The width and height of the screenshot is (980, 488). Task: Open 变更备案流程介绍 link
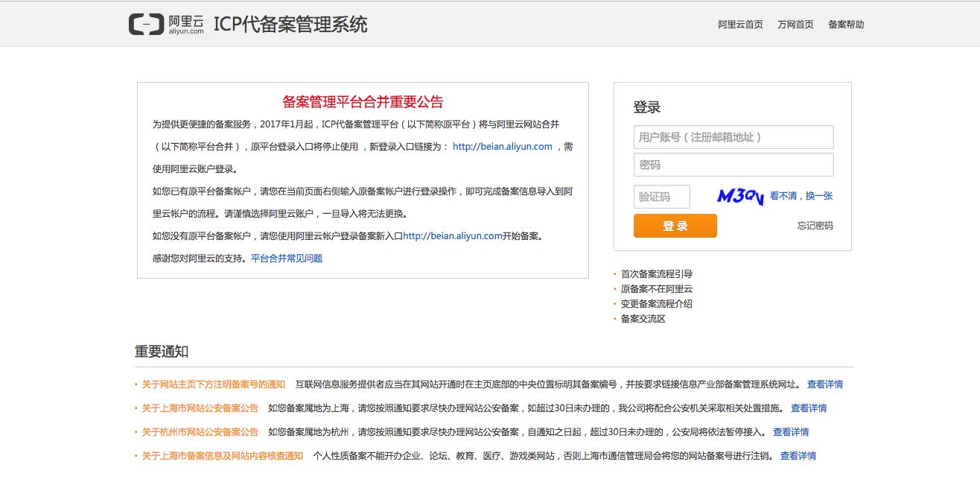click(657, 304)
